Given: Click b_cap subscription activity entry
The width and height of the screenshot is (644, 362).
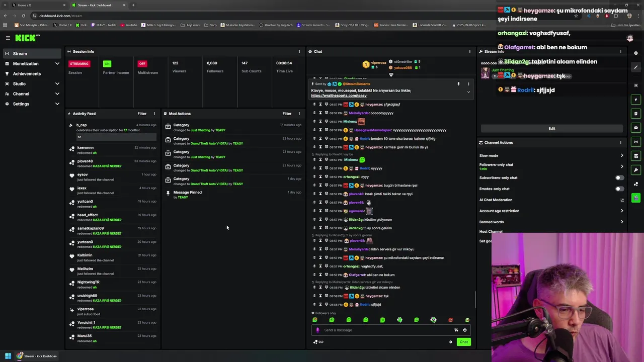Looking at the screenshot, I should (x=113, y=131).
